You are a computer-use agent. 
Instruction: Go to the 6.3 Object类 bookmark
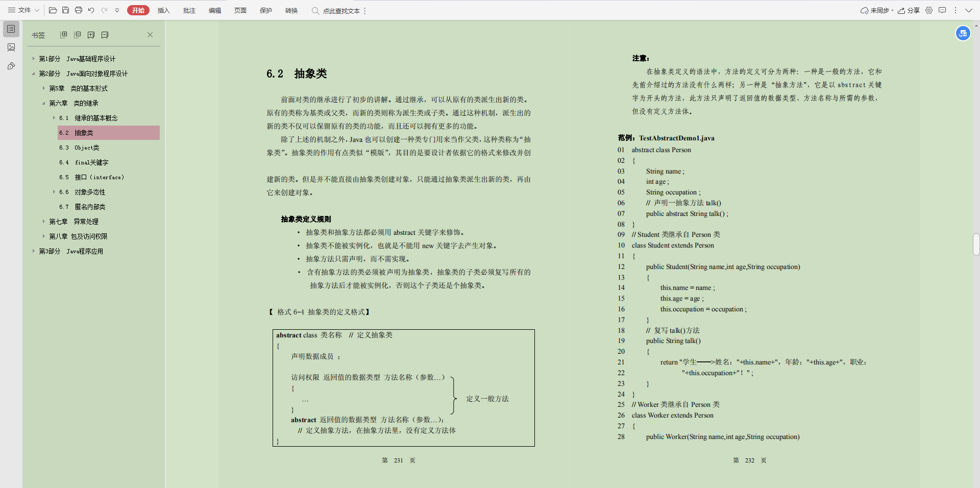[x=79, y=148]
